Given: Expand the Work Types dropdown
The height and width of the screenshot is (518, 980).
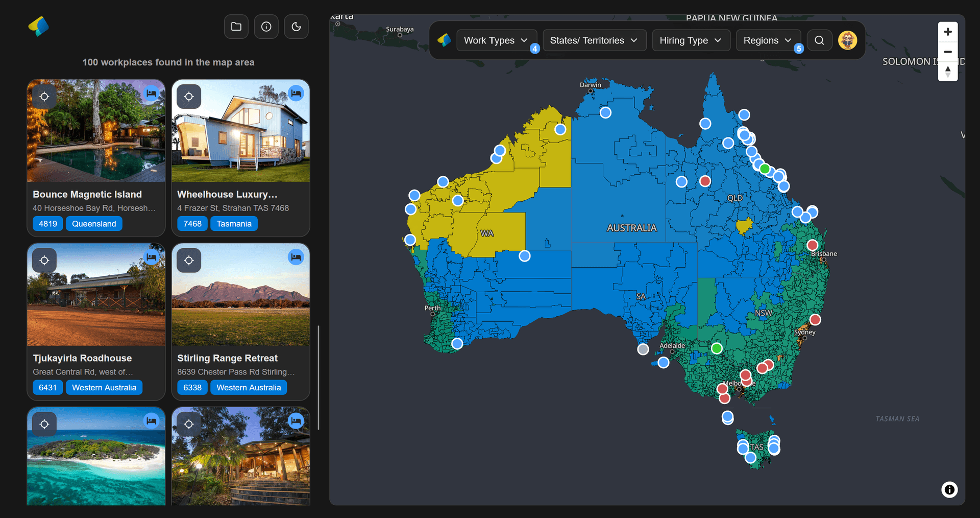Looking at the screenshot, I should click(x=496, y=40).
